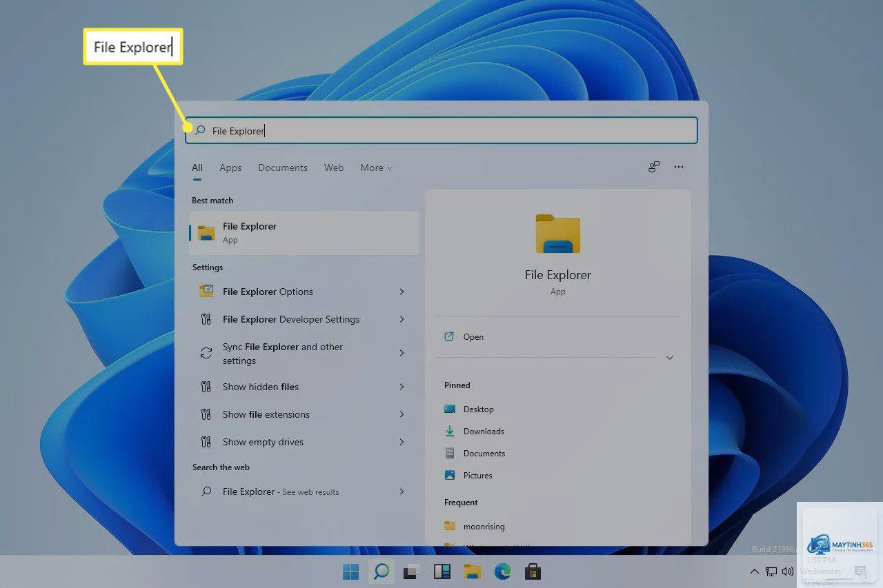The image size is (883, 588).
Task: Open Microsoft Store from the taskbar
Action: tap(533, 571)
